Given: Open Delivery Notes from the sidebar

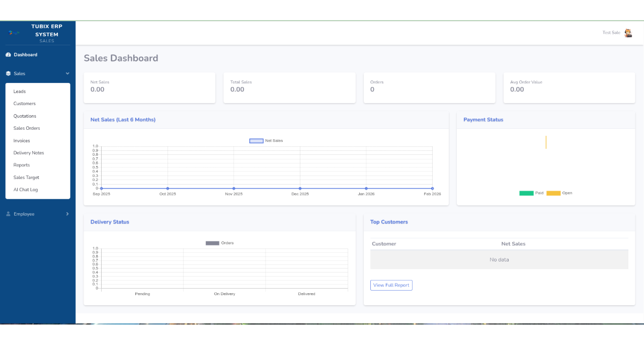Looking at the screenshot, I should [29, 153].
